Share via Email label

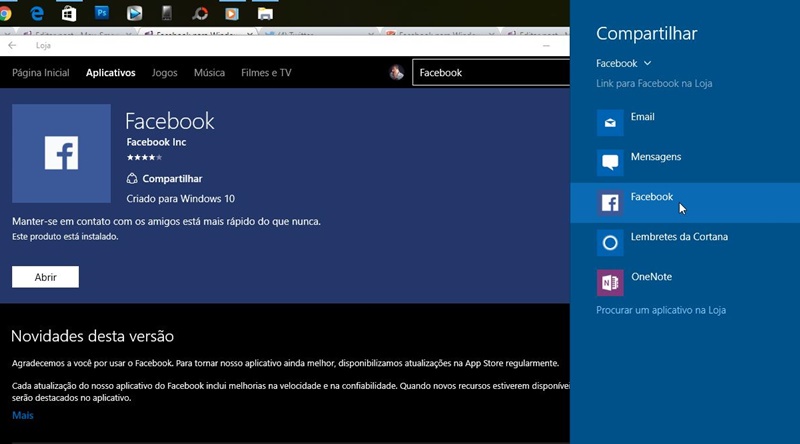point(642,117)
